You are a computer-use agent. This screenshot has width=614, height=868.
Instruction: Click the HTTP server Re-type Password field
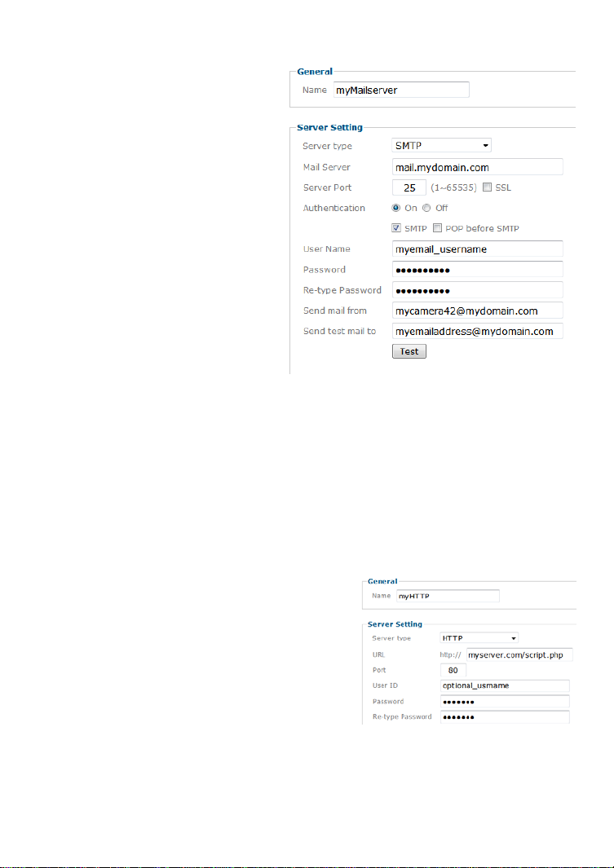click(505, 717)
